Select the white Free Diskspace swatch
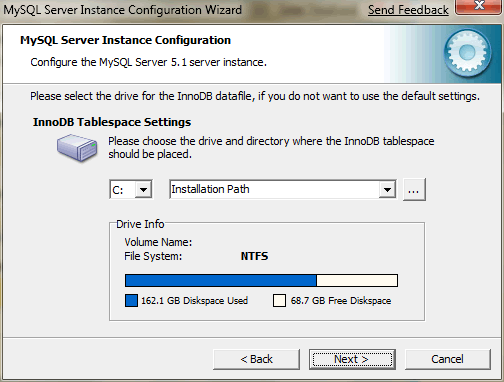This screenshot has width=504, height=382. click(279, 300)
